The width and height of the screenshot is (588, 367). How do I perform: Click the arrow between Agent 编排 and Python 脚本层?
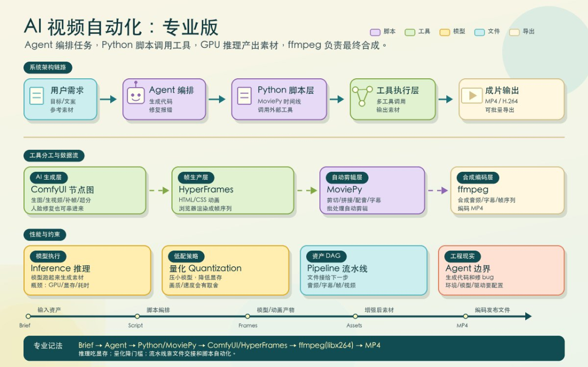pos(217,99)
